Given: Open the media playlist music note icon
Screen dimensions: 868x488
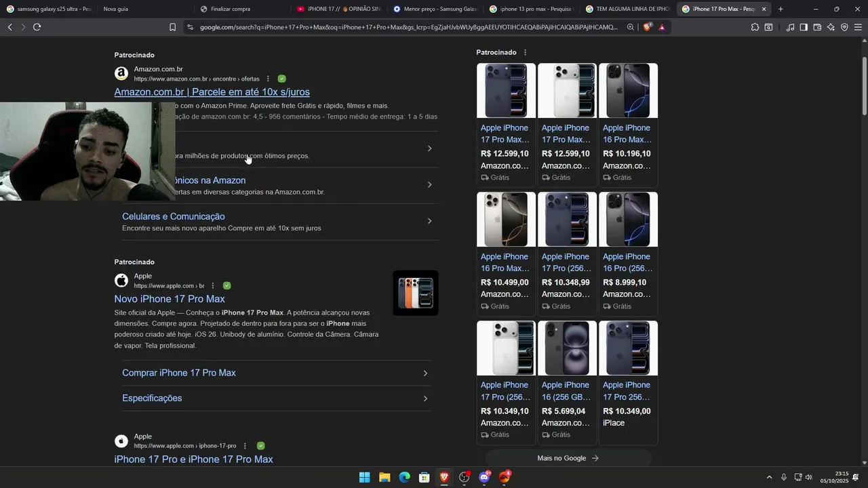Looking at the screenshot, I should point(790,27).
